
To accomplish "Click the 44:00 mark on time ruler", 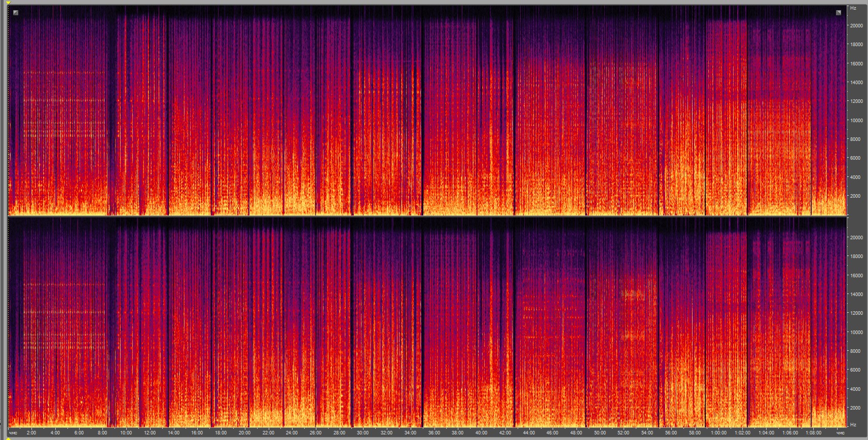I will point(529,433).
